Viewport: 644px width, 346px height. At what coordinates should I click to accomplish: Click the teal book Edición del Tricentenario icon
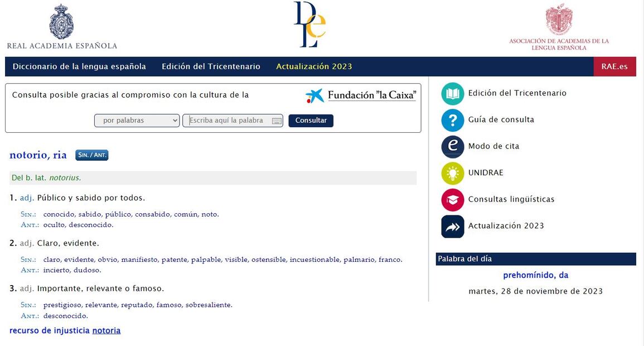tap(453, 94)
